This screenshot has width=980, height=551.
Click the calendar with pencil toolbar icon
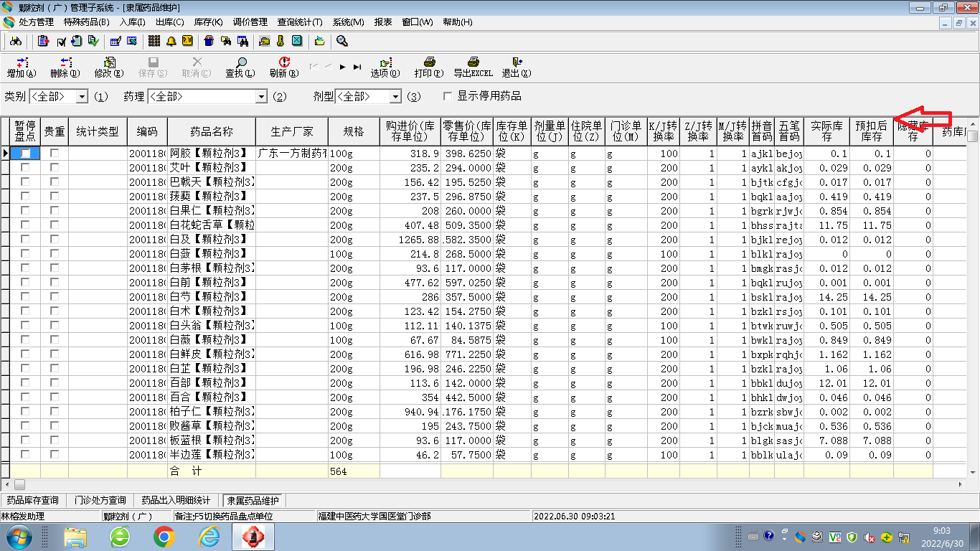(x=116, y=41)
